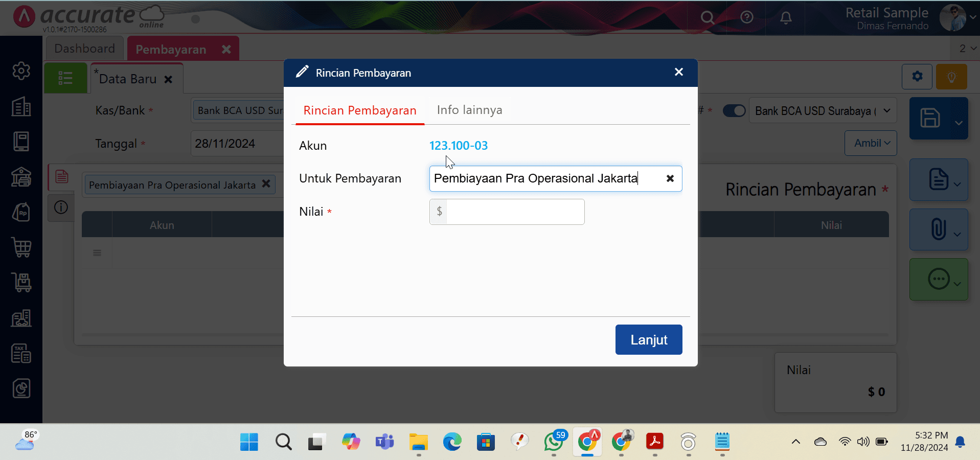Click the Lanjut button
This screenshot has height=460, width=980.
pyautogui.click(x=648, y=340)
